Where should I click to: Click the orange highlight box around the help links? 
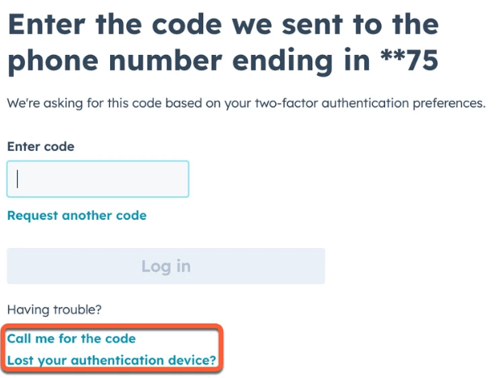(x=112, y=348)
